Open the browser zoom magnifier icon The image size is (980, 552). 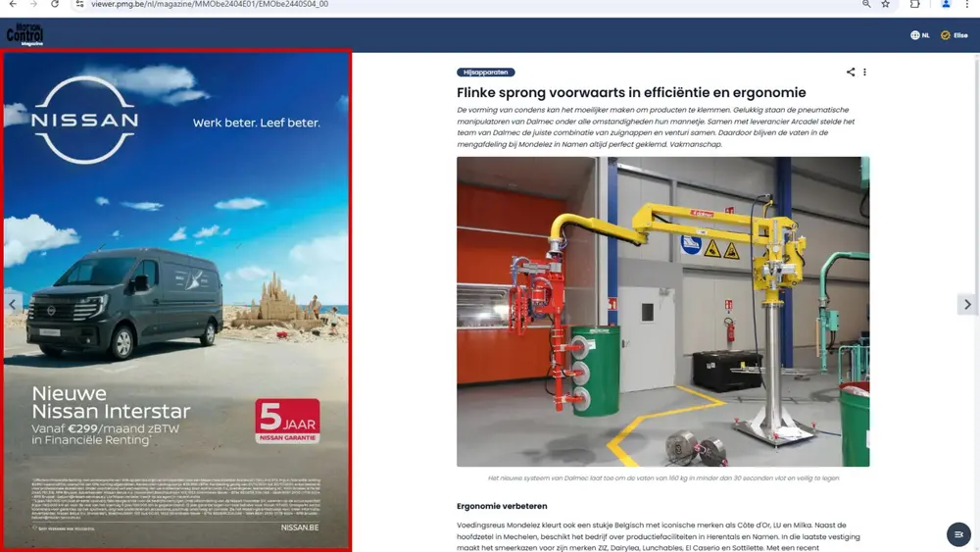(866, 5)
